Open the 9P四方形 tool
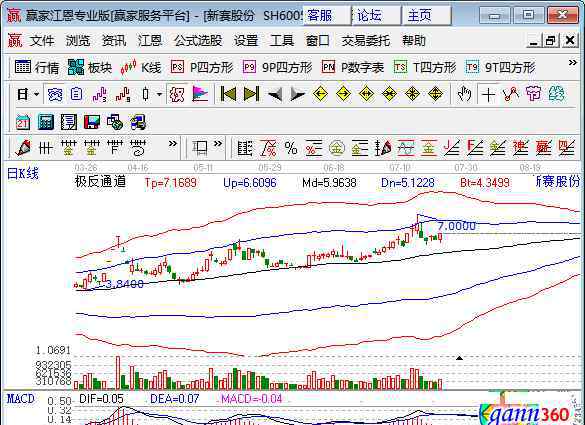 [x=277, y=68]
